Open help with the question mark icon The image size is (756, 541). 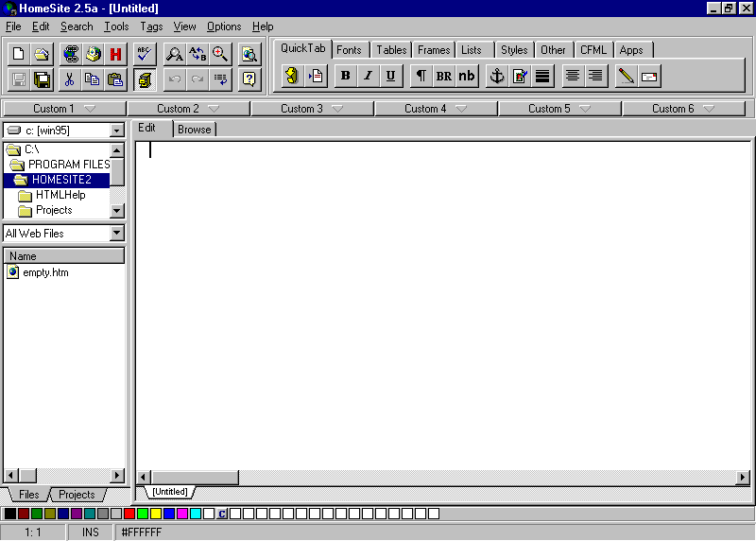click(x=249, y=79)
